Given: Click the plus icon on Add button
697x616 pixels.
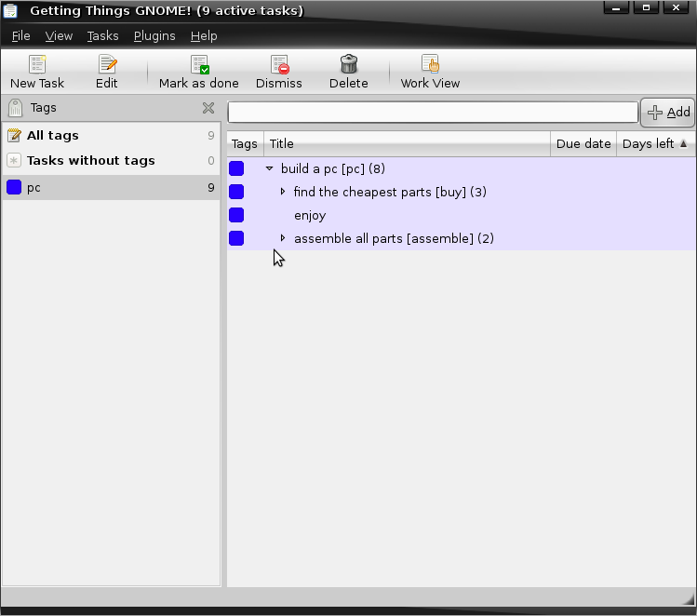Looking at the screenshot, I should tap(655, 113).
